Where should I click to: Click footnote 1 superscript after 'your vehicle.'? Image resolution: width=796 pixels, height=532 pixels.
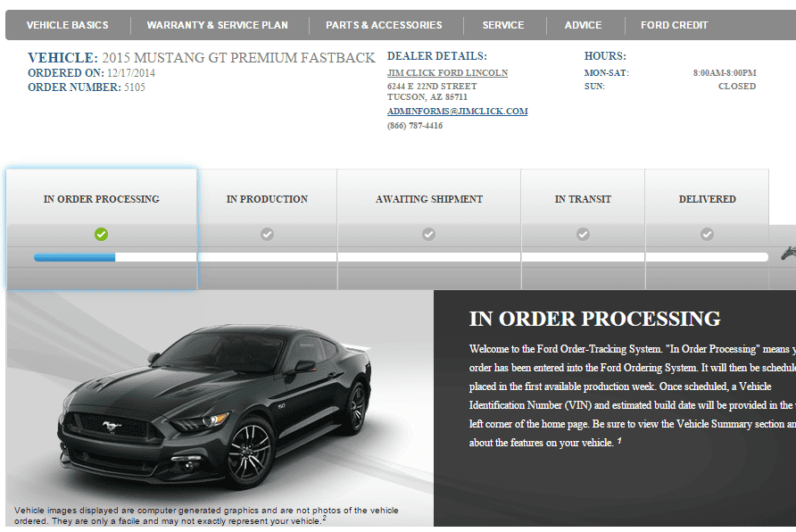(x=619, y=441)
